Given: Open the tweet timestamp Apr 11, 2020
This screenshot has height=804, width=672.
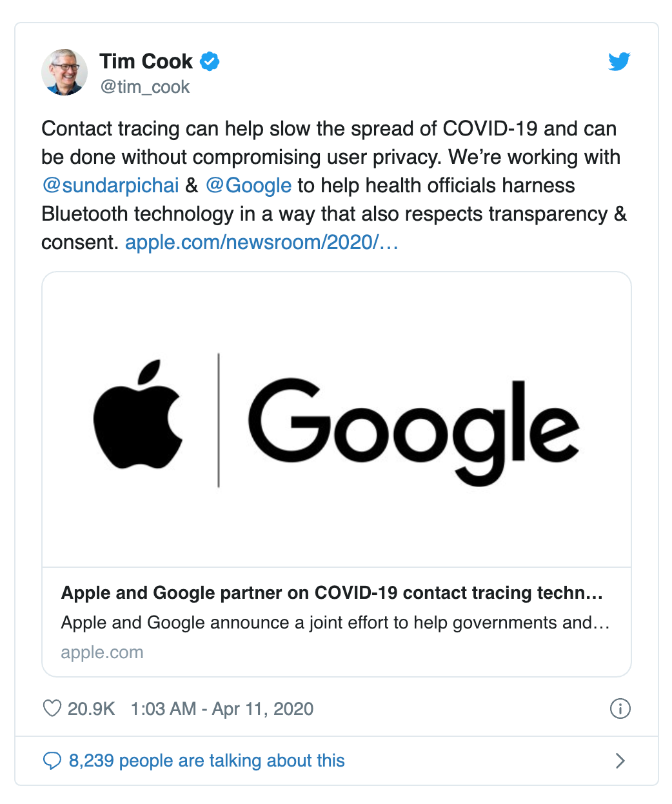Looking at the screenshot, I should [222, 709].
